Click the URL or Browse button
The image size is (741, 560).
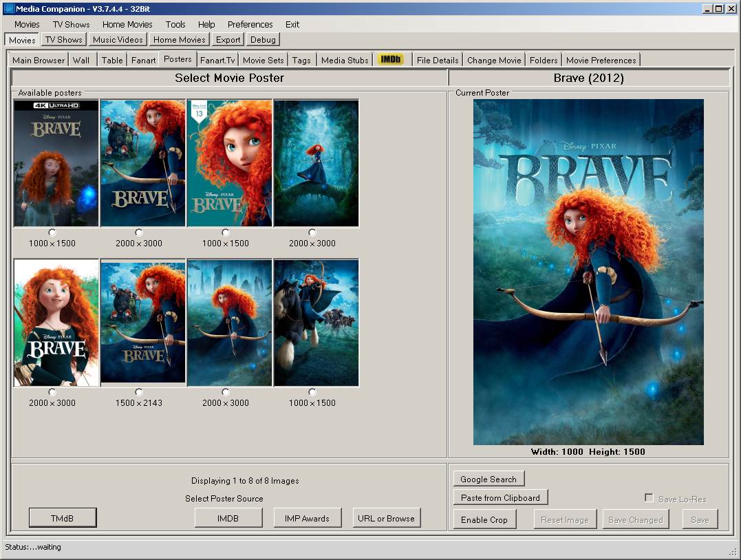(x=386, y=518)
